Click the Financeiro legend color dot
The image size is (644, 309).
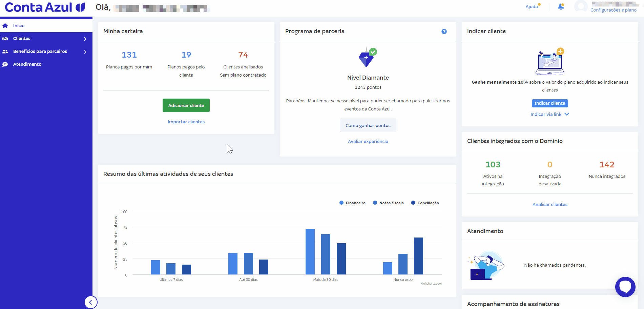341,203
